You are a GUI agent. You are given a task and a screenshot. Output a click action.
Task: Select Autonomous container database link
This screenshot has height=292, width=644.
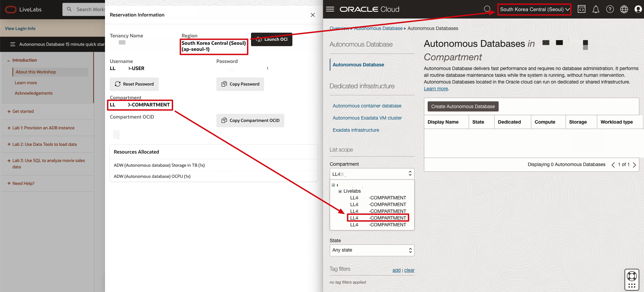367,106
